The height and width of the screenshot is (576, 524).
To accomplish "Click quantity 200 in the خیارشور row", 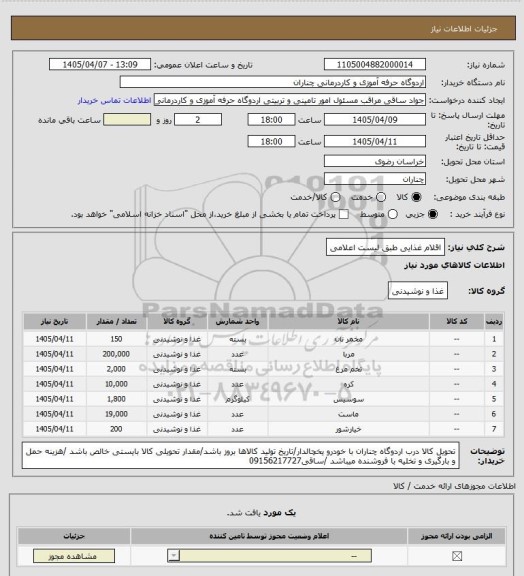I will tap(116, 429).
